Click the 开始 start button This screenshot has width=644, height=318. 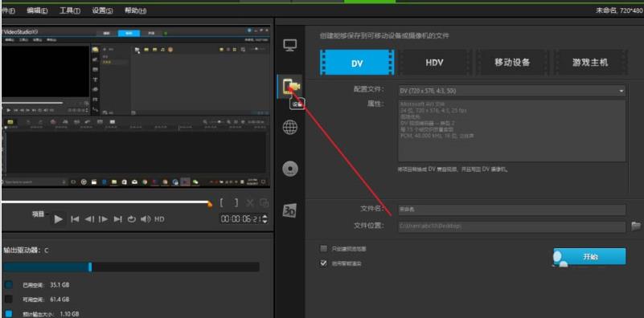coord(590,256)
